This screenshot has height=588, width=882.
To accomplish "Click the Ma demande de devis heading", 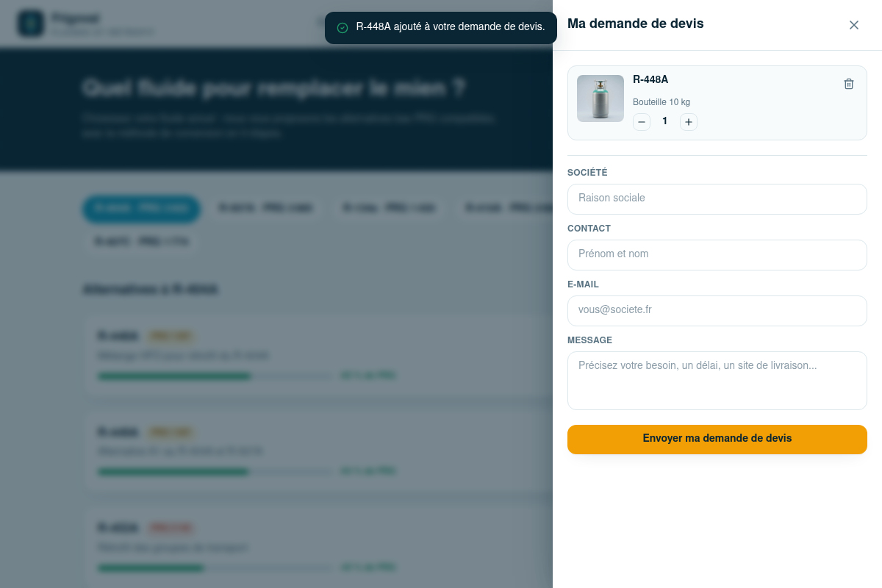I will click(636, 24).
